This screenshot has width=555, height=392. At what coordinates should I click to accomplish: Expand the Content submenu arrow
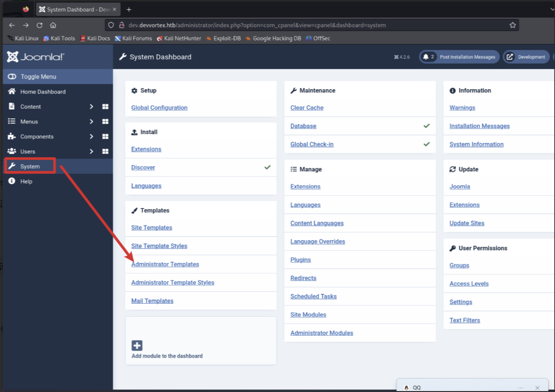(x=91, y=107)
